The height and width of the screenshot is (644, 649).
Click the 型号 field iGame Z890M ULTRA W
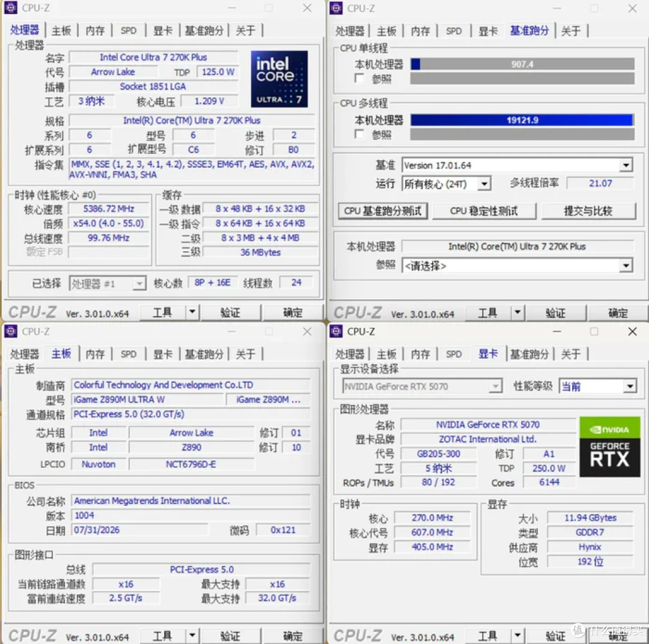point(147,399)
